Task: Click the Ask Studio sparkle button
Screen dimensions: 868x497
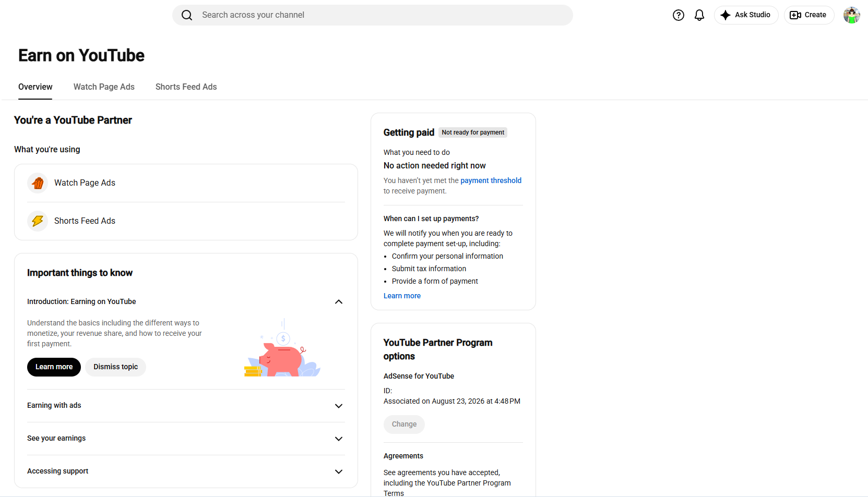Action: tap(746, 15)
